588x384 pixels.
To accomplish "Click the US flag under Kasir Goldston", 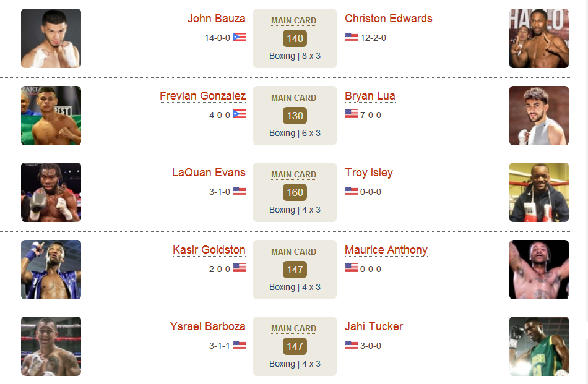I will [x=240, y=268].
